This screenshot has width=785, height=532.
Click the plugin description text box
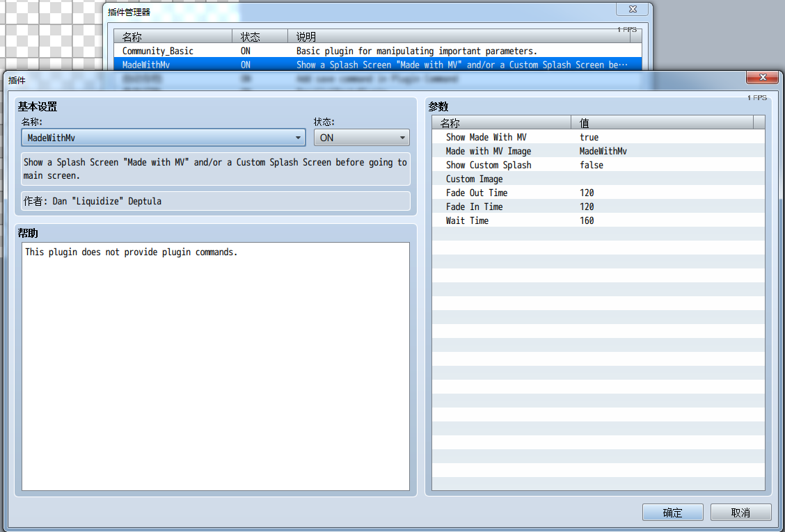pos(216,169)
